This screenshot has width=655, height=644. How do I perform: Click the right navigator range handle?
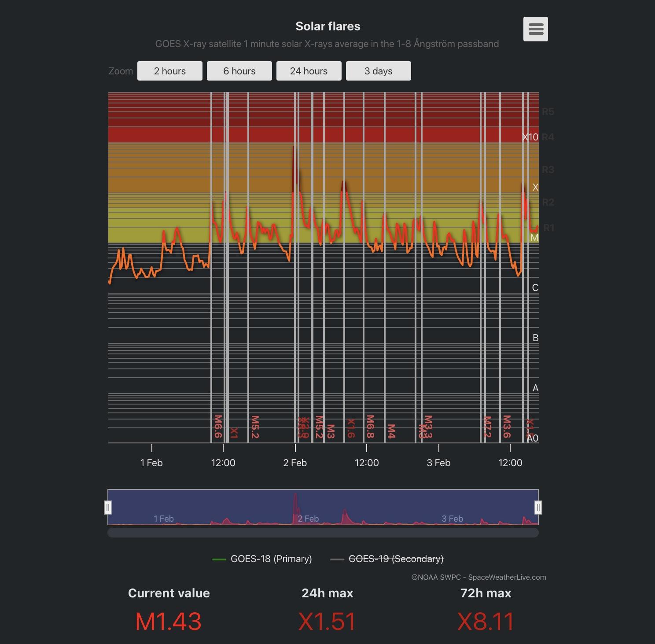[538, 508]
